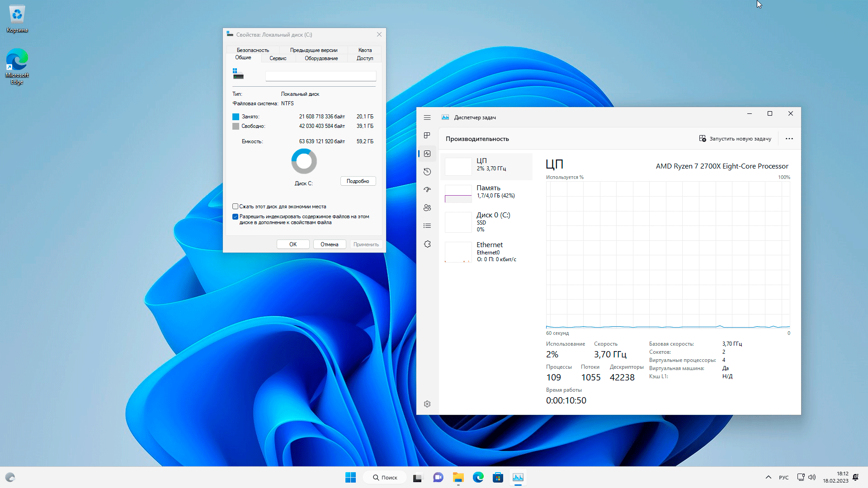Switch to the Сервис tab

tap(278, 58)
